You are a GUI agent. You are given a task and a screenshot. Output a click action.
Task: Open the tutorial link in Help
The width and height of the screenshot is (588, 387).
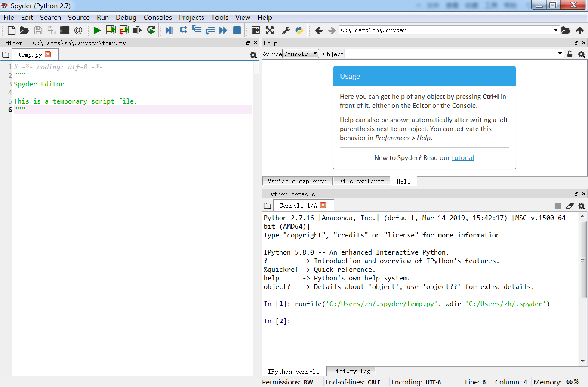click(463, 158)
